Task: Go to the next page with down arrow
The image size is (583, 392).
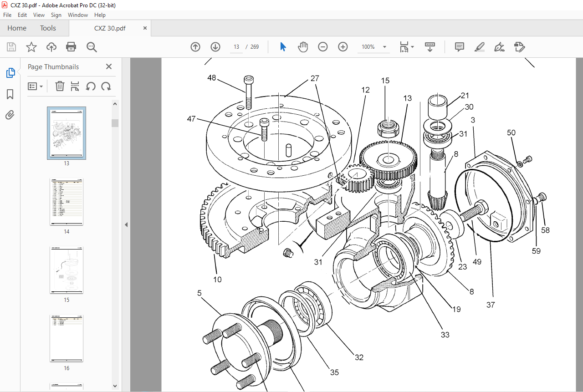Action: [215, 47]
